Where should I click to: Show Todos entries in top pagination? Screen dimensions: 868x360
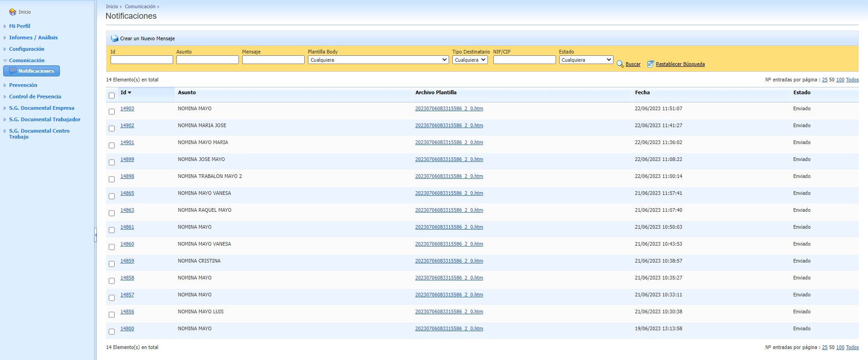coord(852,80)
